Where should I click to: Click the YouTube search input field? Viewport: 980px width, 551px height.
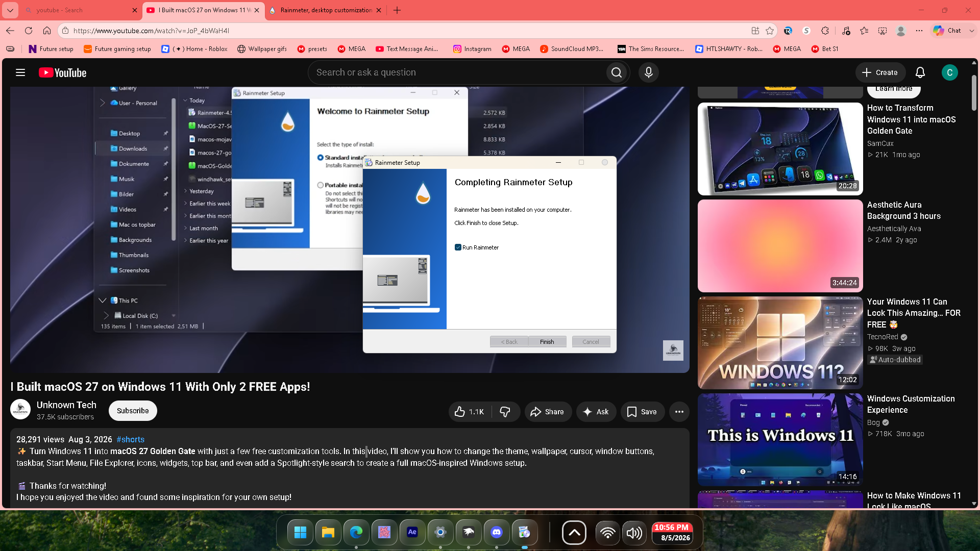pos(457,72)
